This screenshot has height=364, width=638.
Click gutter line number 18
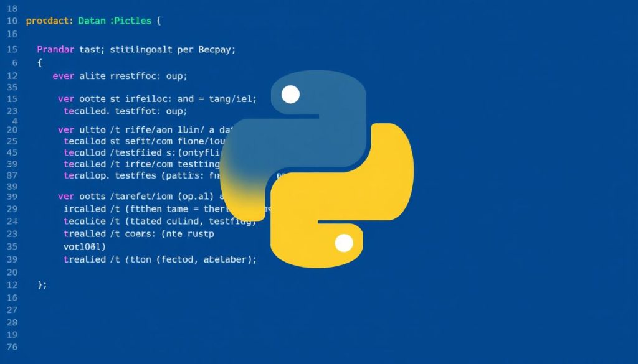(x=12, y=9)
